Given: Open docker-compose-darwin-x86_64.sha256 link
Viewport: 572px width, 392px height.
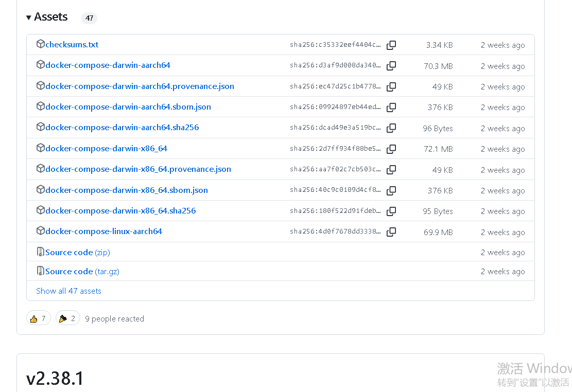Looking at the screenshot, I should coord(120,211).
